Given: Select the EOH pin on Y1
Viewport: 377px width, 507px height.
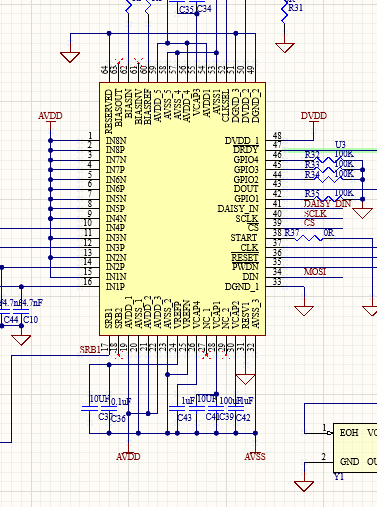Looking at the screenshot, I should click(x=349, y=433).
